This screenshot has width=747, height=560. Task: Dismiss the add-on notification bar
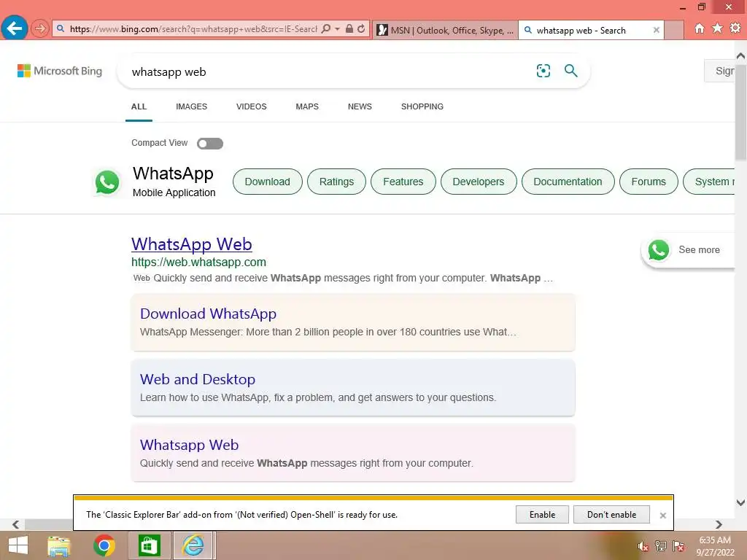coord(662,516)
